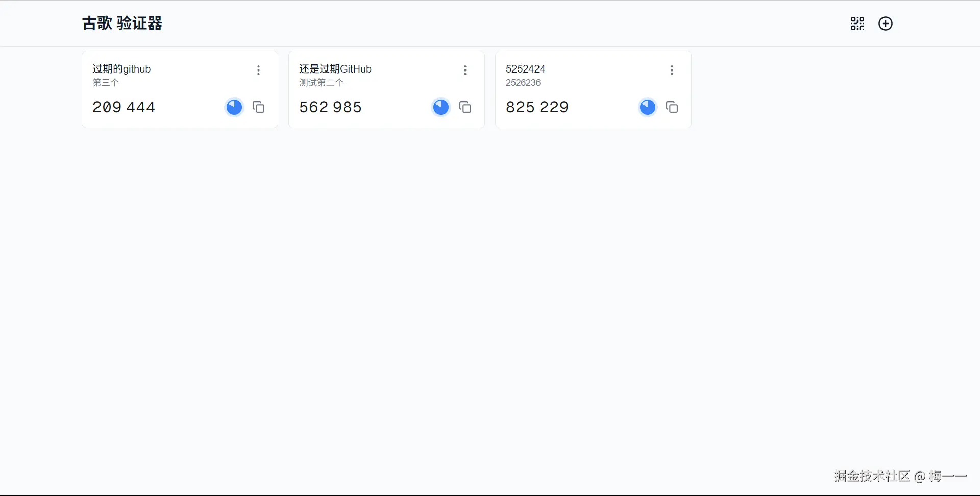The height and width of the screenshot is (496, 980).
Task: Click countdown timer on 还是过期GitHub card
Action: pyautogui.click(x=441, y=107)
